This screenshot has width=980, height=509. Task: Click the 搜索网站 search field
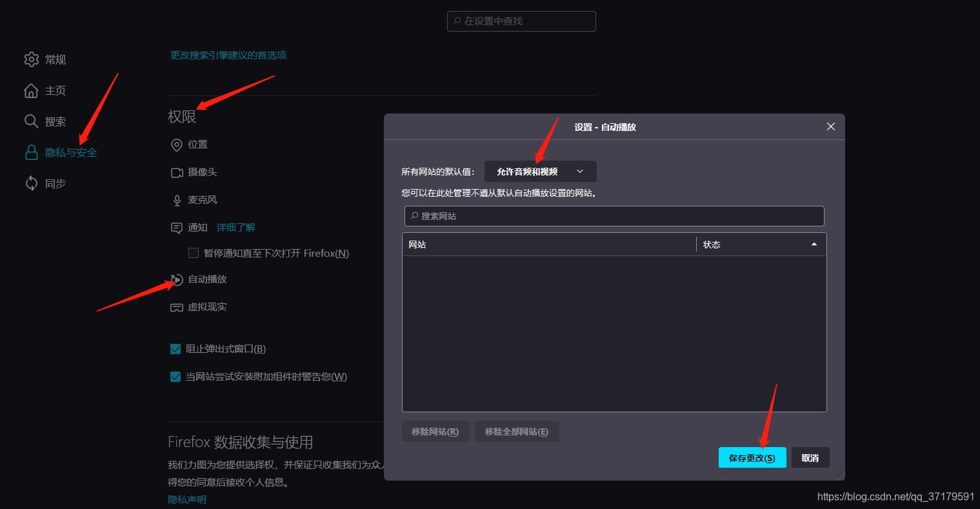(614, 216)
